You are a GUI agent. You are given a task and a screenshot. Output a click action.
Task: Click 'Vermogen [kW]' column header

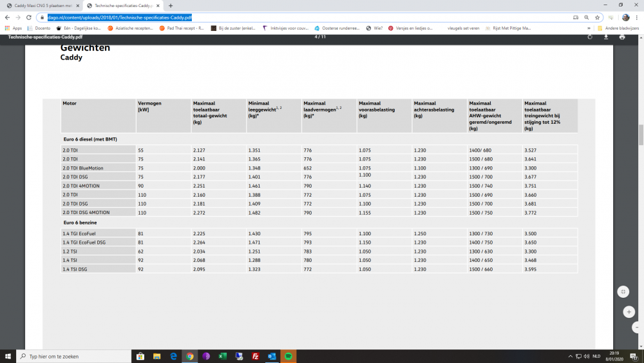pos(164,115)
